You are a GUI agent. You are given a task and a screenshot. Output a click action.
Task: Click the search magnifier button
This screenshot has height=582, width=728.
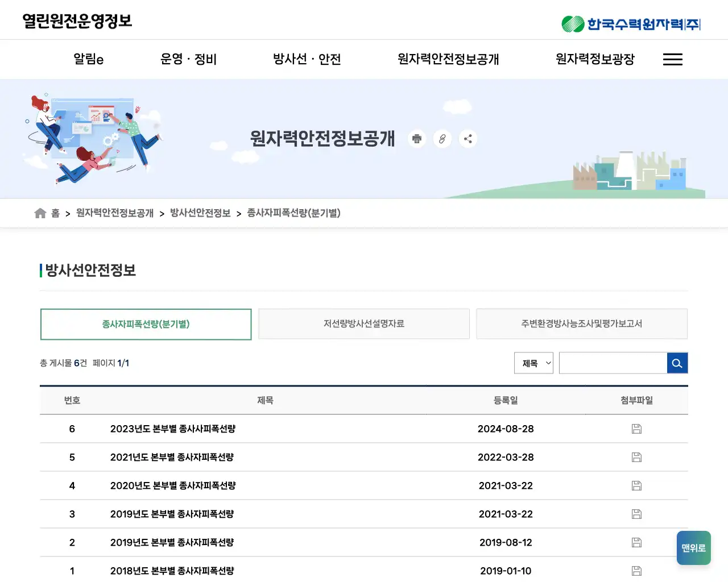point(677,363)
